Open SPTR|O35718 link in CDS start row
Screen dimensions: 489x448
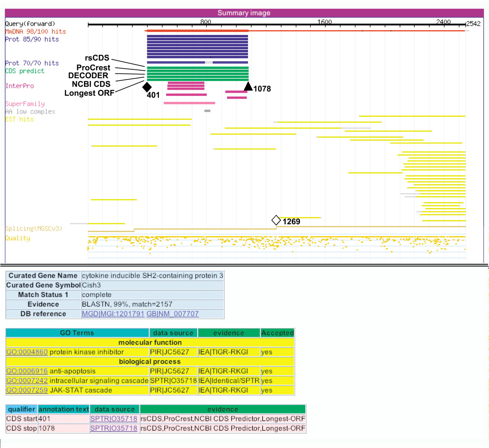tap(113, 419)
